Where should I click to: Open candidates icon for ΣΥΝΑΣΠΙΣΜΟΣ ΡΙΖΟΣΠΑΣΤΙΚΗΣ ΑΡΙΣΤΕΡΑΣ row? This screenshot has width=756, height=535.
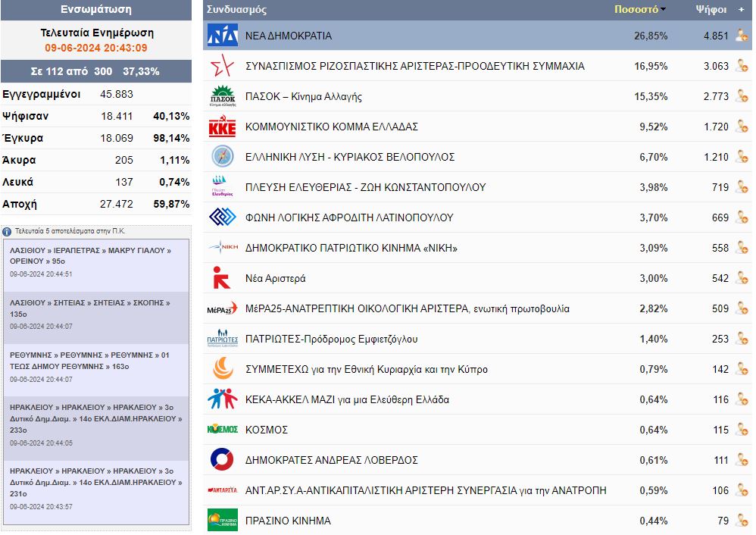coord(742,66)
